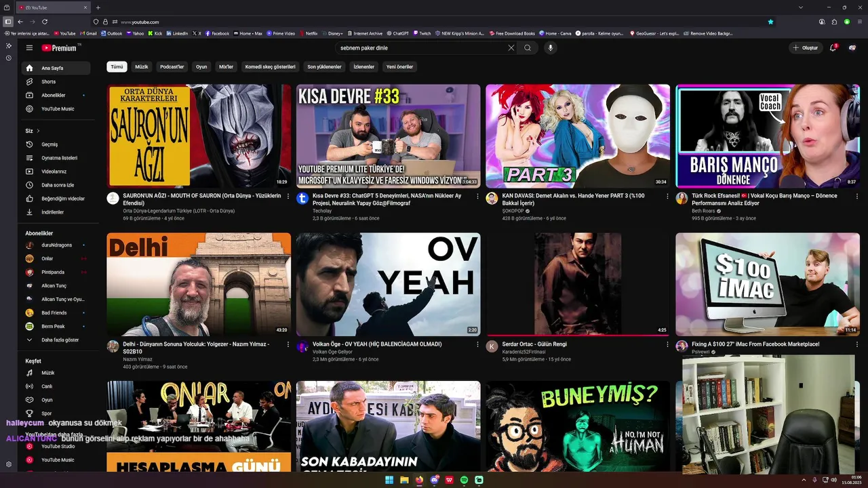Open Spotify from the taskbar
868x488 pixels.
464,480
